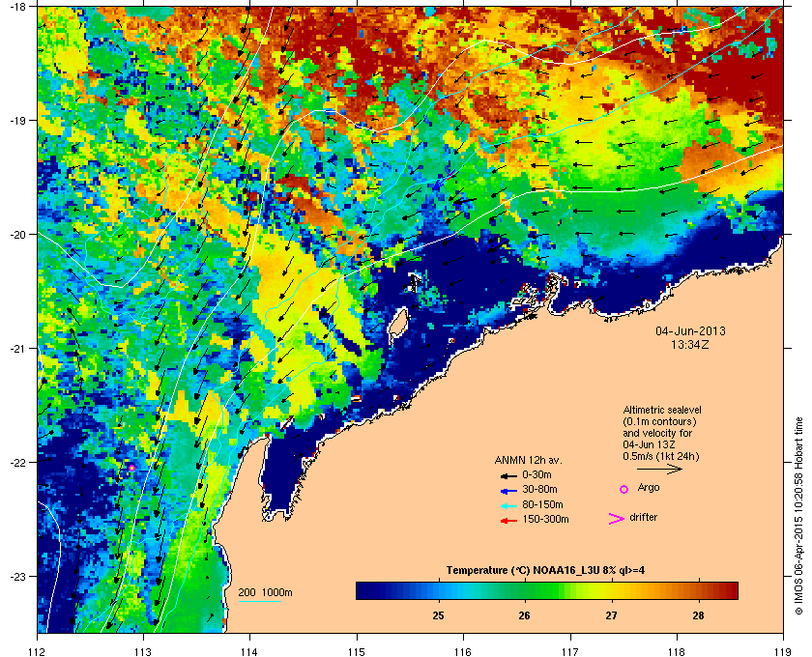812x657 pixels.
Task: Click the 150-300m legend text
Action: click(x=545, y=519)
